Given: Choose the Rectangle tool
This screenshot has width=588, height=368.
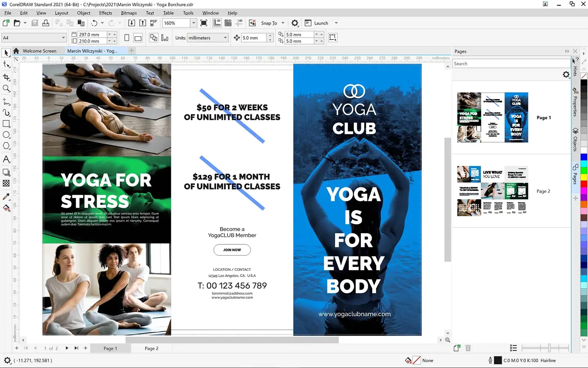Looking at the screenshot, I should 6,124.
